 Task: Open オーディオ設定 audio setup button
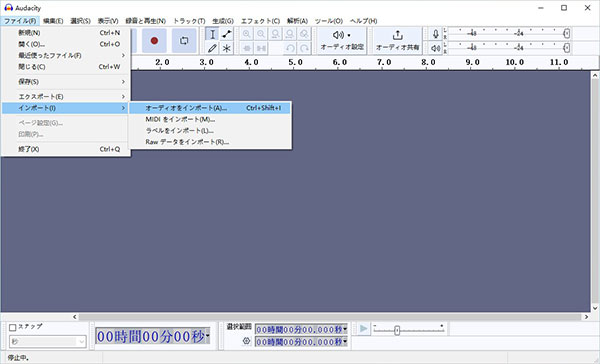point(342,41)
